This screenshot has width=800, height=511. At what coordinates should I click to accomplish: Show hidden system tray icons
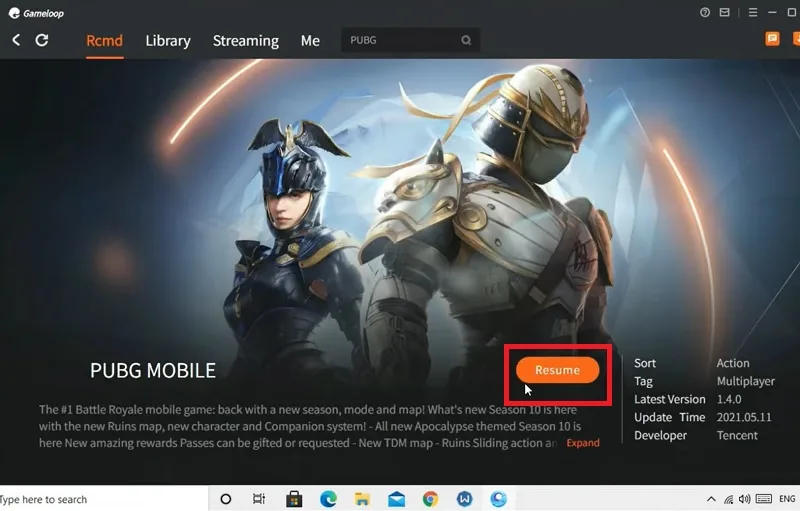coord(711,499)
